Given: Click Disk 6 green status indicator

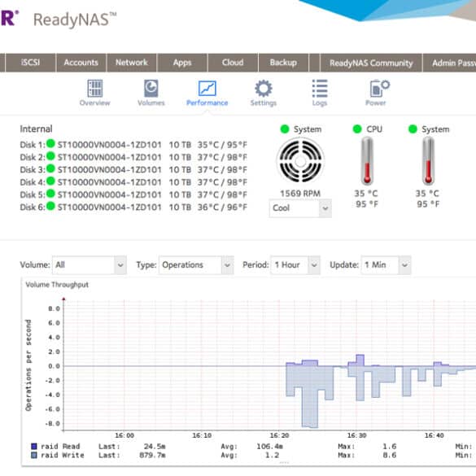Looking at the screenshot, I should tap(50, 206).
